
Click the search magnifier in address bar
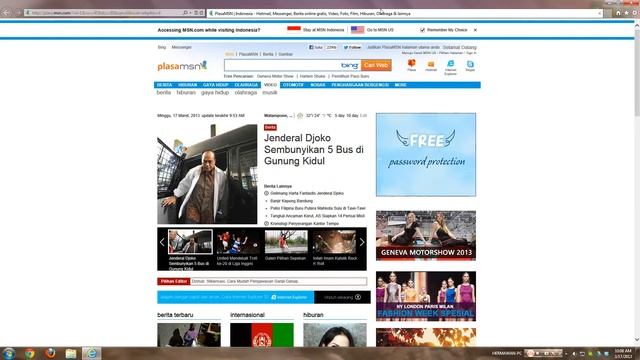click(185, 13)
